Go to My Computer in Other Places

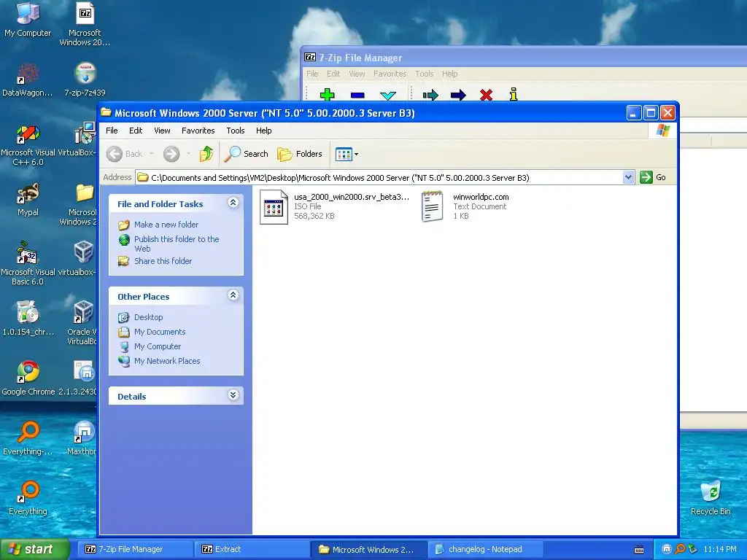point(158,346)
